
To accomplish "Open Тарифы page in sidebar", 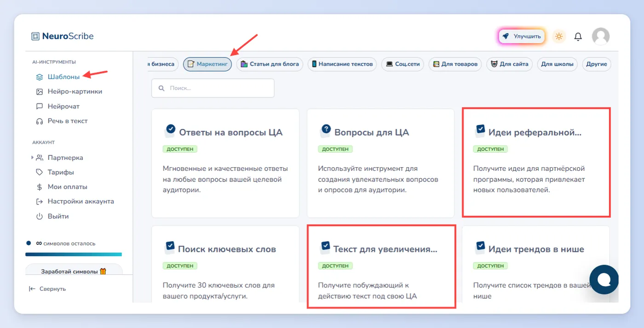I will click(x=55, y=172).
